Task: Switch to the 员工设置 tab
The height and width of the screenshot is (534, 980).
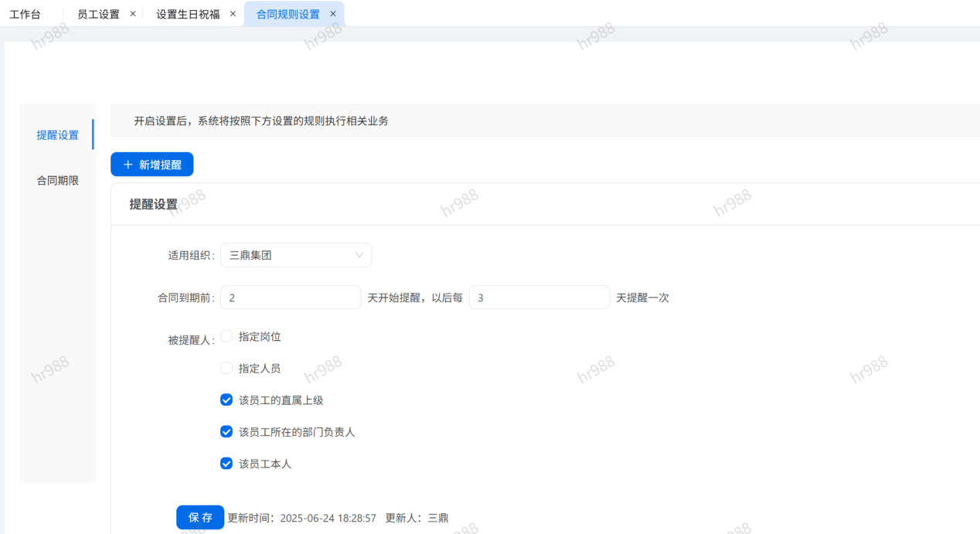Action: click(x=98, y=14)
